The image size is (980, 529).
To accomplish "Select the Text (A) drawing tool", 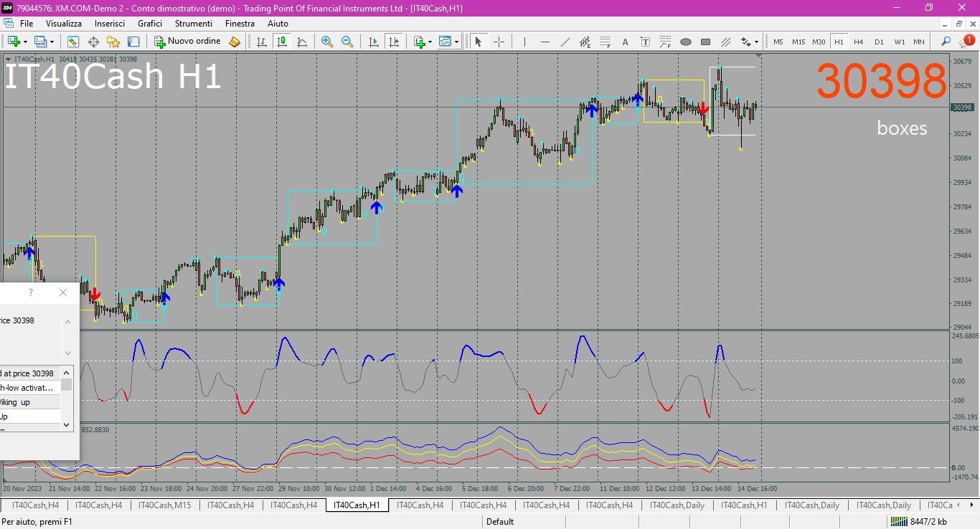I will tap(625, 42).
